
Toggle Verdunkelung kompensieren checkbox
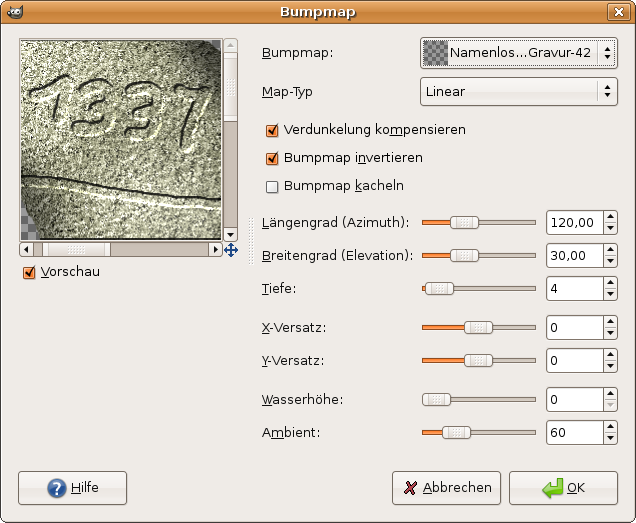tap(272, 131)
